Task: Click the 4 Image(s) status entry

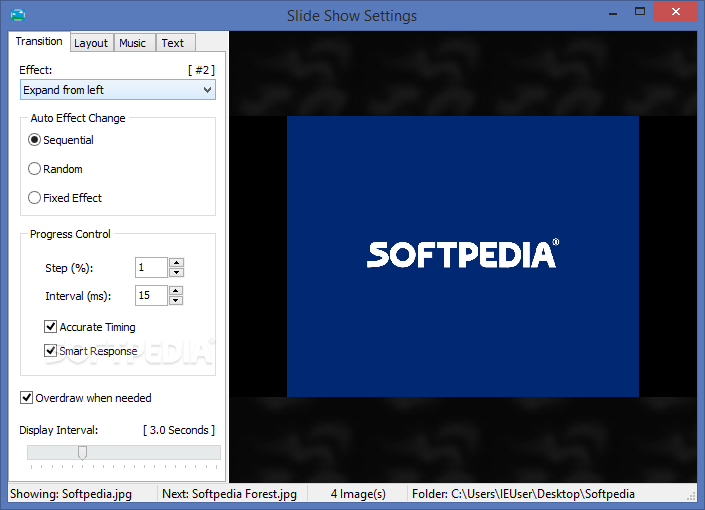Action: click(x=358, y=494)
